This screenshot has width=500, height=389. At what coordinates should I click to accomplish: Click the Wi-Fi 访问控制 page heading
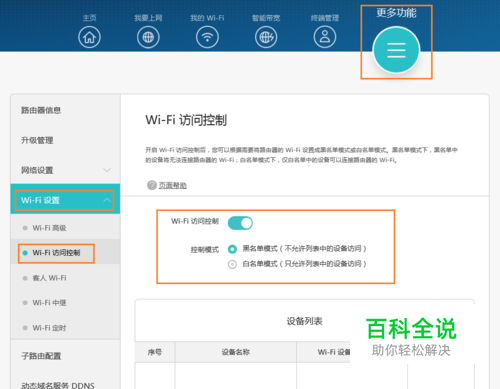coord(186,120)
